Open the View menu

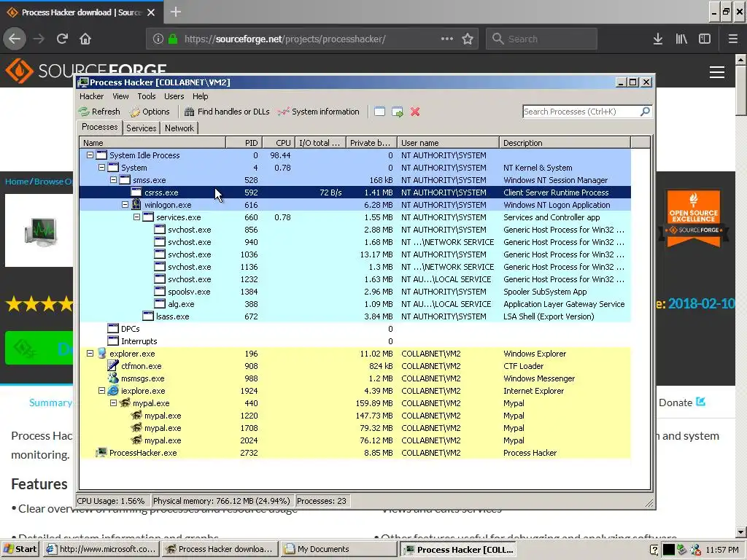[x=120, y=96]
